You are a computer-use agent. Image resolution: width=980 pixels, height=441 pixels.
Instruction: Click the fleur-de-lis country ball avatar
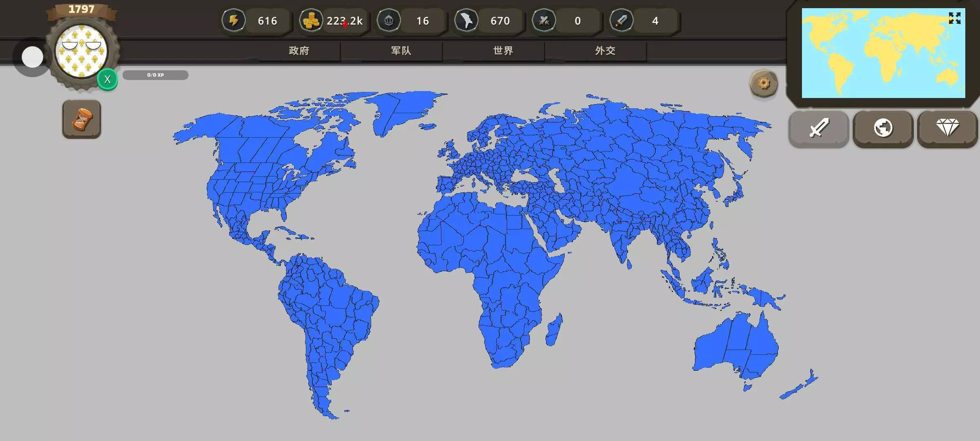pyautogui.click(x=81, y=51)
